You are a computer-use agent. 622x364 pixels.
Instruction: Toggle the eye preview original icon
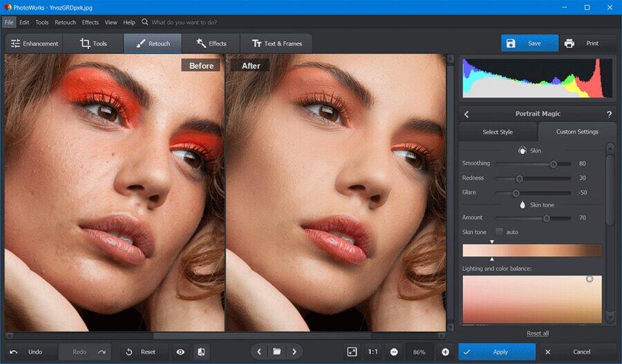pyautogui.click(x=180, y=352)
